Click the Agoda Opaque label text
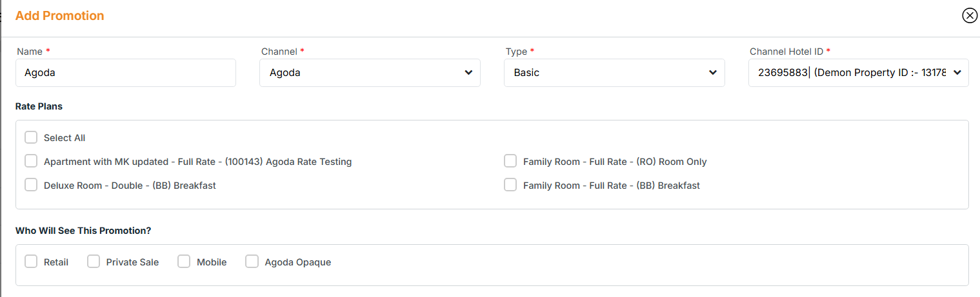980x297 pixels. [x=297, y=262]
